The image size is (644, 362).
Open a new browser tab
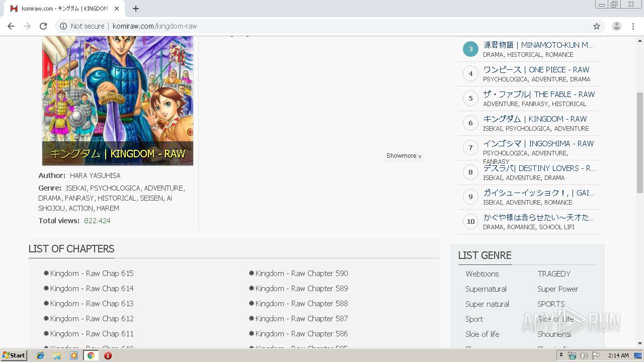point(136,9)
